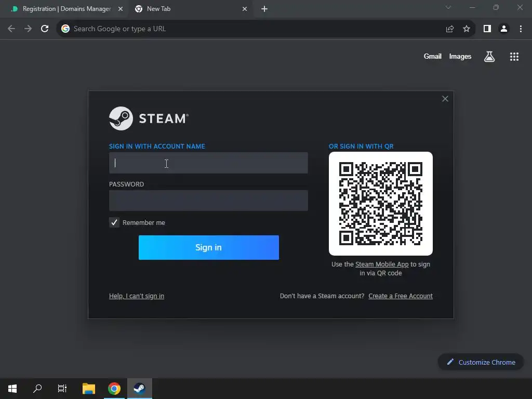Open the Google apps grid
This screenshot has width=532, height=399.
[514, 57]
